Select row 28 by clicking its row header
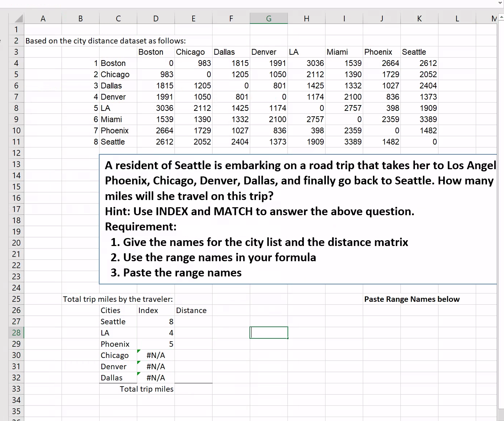 pyautogui.click(x=16, y=333)
